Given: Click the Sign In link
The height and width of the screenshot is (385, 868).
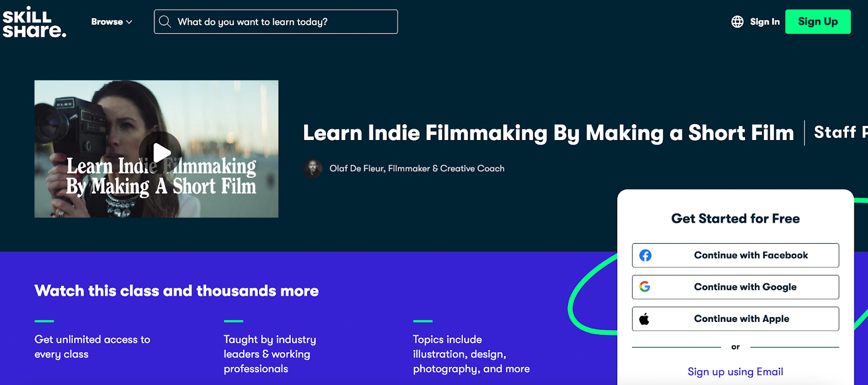Looking at the screenshot, I should pyautogui.click(x=765, y=22).
